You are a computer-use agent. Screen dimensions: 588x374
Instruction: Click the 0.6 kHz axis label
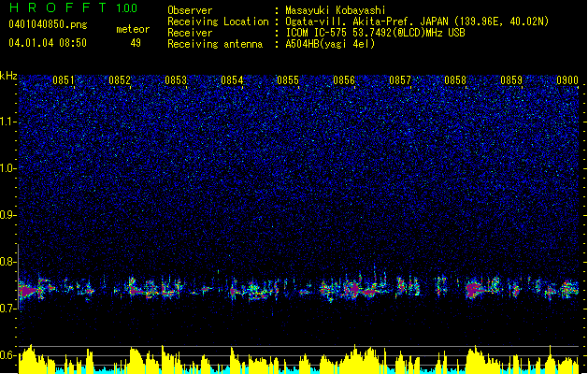point(7,355)
